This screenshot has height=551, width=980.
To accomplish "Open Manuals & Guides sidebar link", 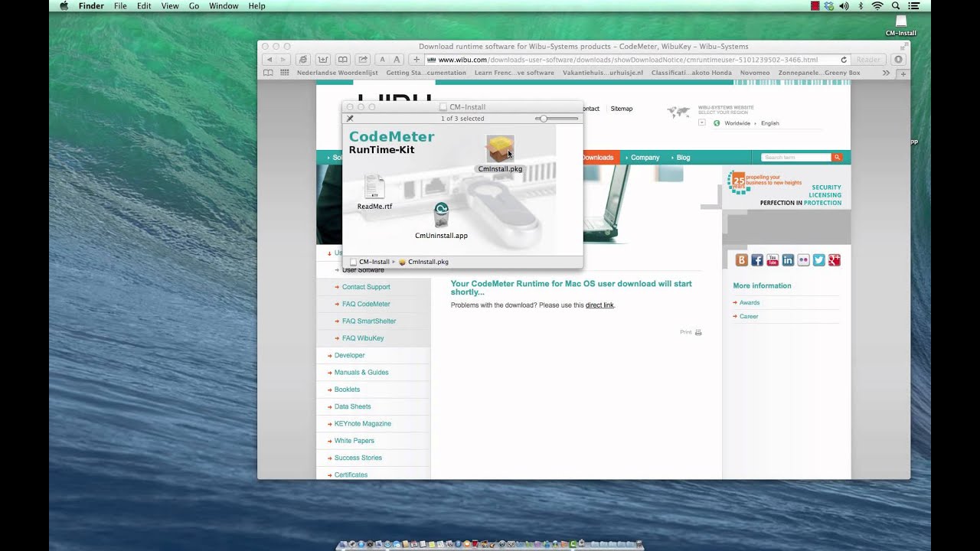I will (361, 373).
